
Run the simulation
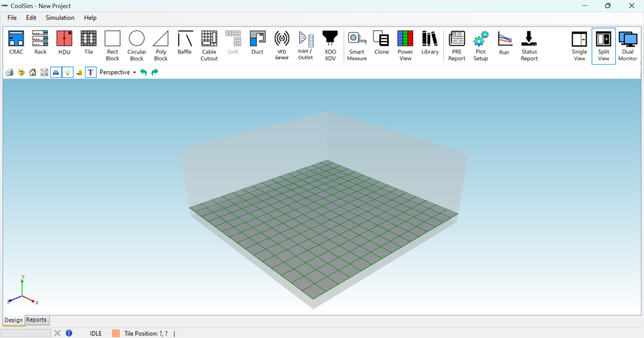pos(504,44)
